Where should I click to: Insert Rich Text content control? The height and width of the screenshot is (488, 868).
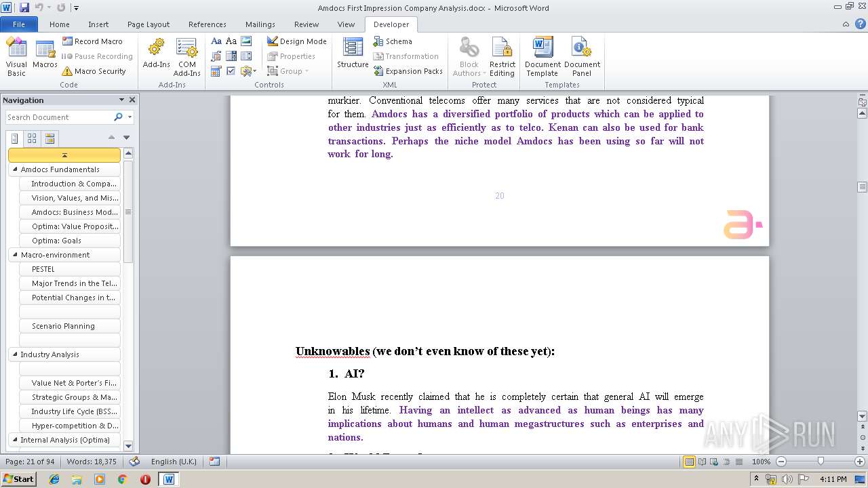coord(216,41)
